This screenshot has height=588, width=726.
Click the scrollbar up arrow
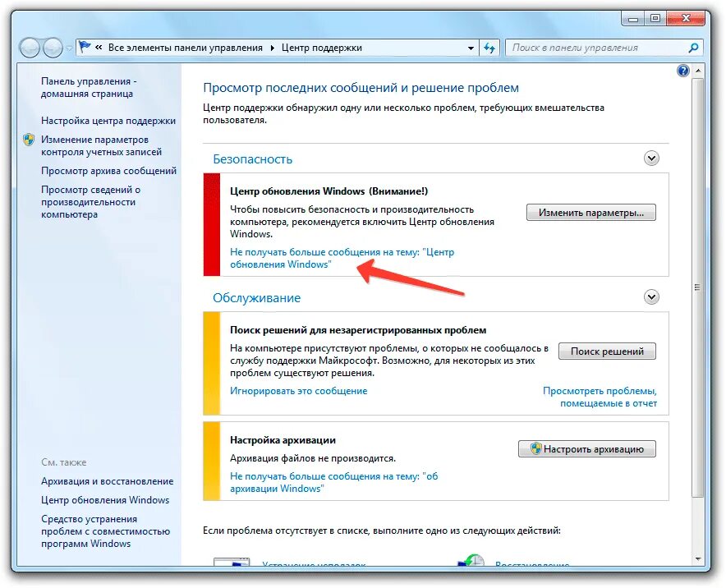click(698, 71)
